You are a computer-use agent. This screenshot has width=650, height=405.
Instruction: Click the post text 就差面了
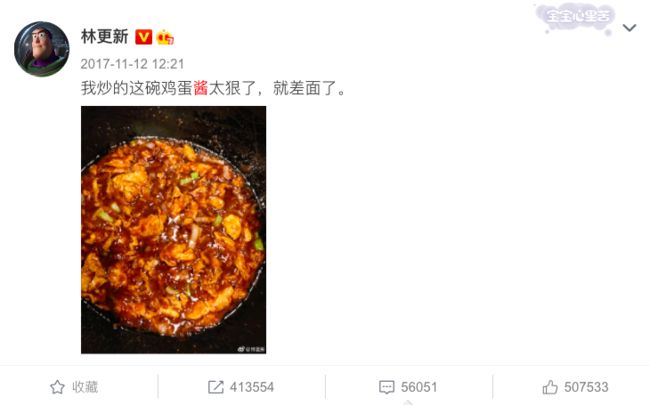(305, 88)
